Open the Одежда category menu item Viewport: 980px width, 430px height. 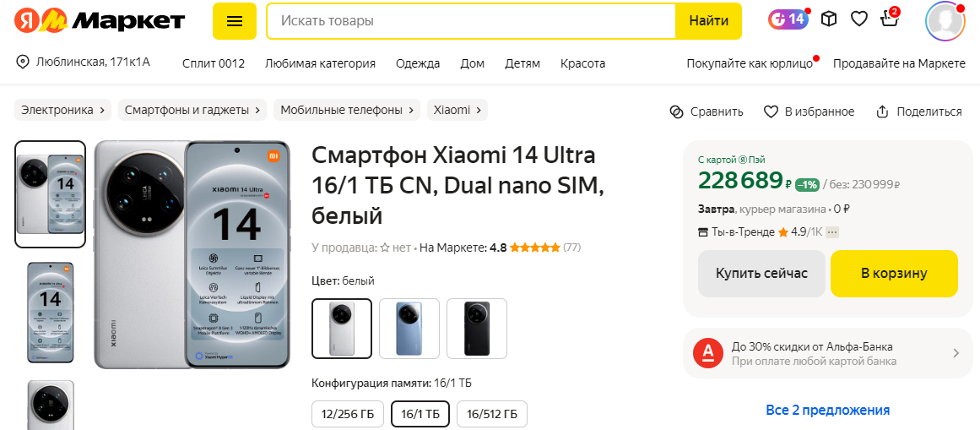coord(418,63)
